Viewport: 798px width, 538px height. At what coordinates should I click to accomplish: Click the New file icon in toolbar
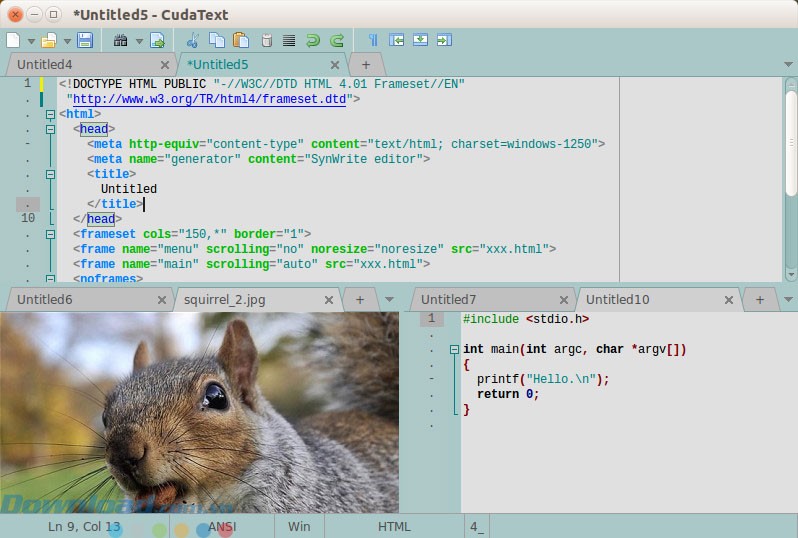click(13, 41)
